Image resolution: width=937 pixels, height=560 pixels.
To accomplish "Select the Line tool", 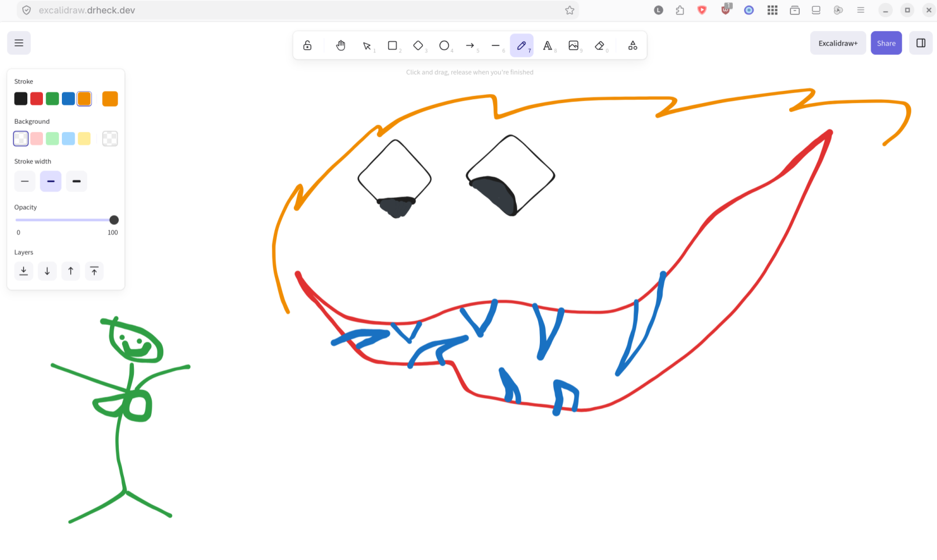I will (x=496, y=45).
